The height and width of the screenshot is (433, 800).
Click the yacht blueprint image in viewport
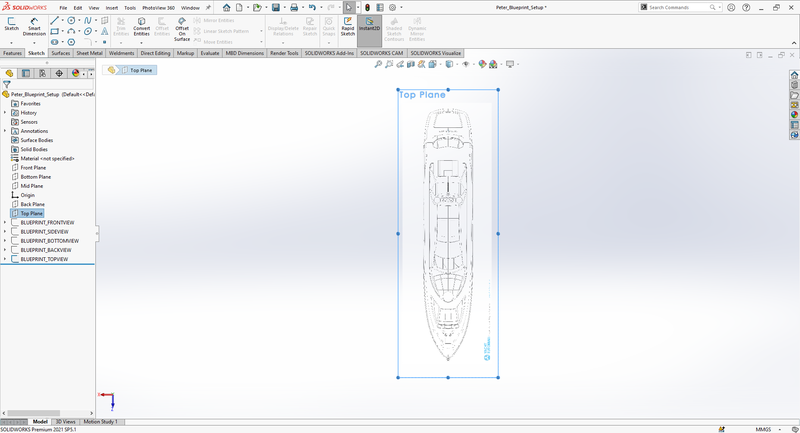point(448,234)
